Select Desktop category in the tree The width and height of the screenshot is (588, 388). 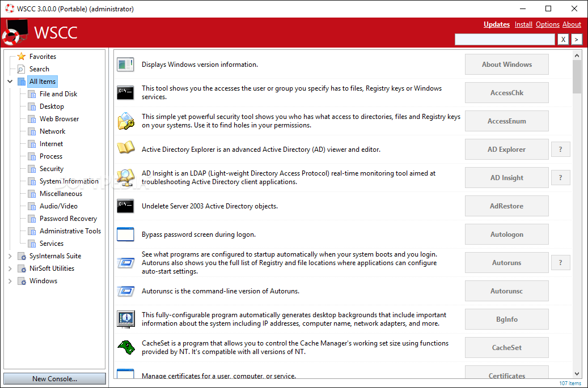point(52,106)
